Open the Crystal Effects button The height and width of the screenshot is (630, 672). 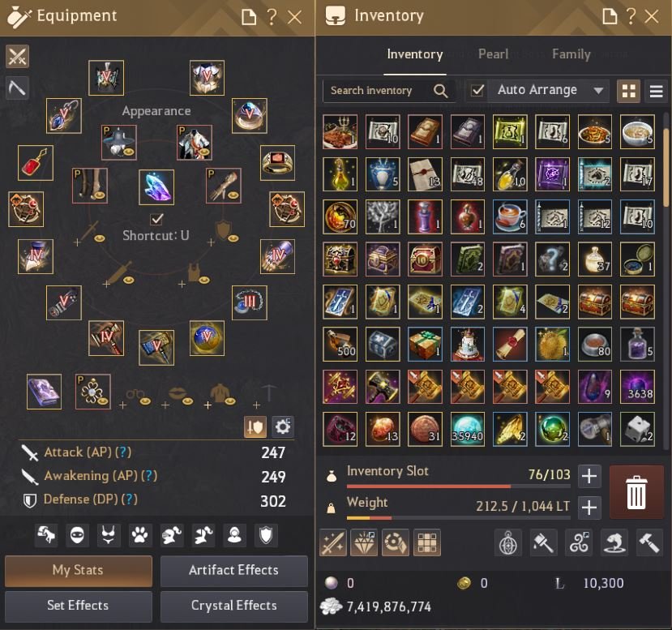(234, 606)
